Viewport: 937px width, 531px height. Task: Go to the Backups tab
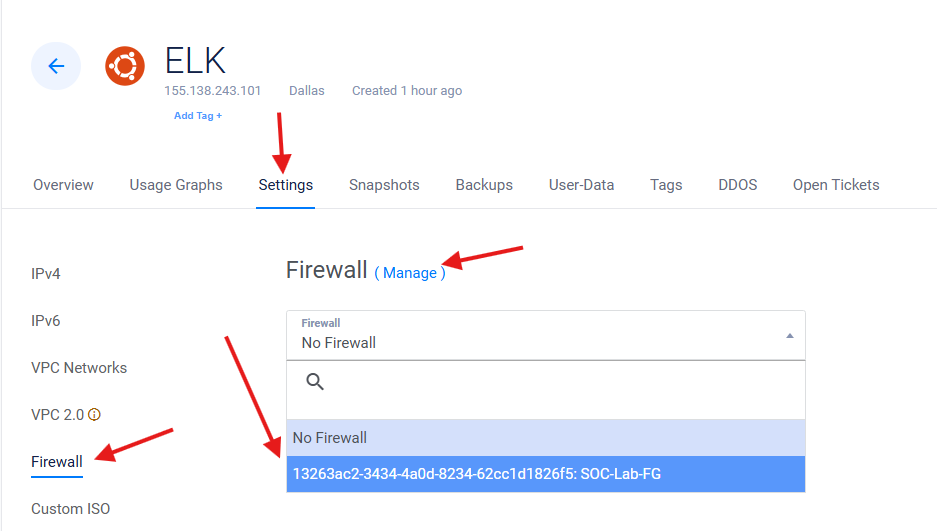[484, 185]
